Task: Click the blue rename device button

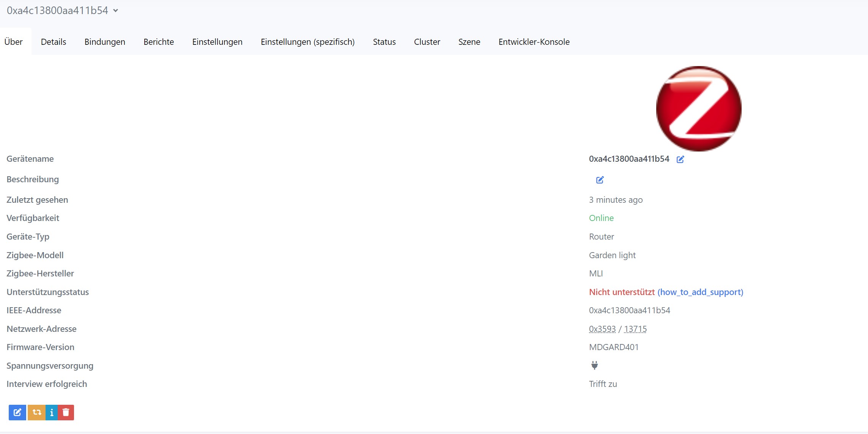Action: [x=17, y=412]
